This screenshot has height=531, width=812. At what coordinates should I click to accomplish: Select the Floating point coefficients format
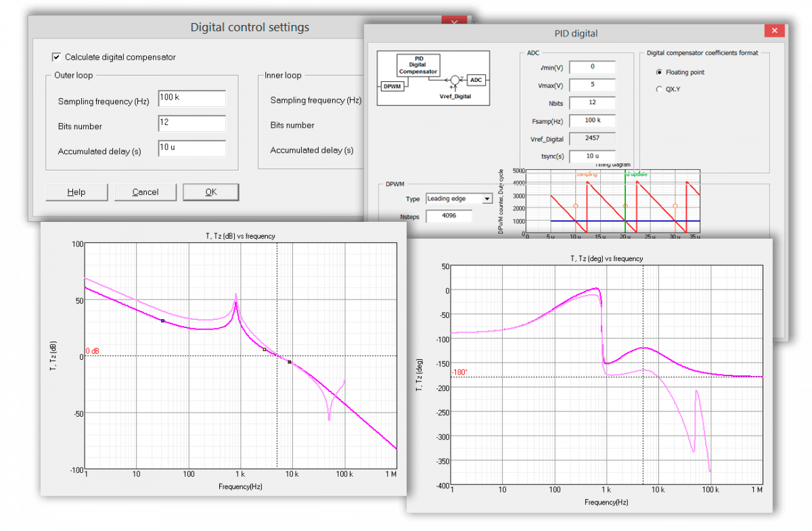coord(660,72)
